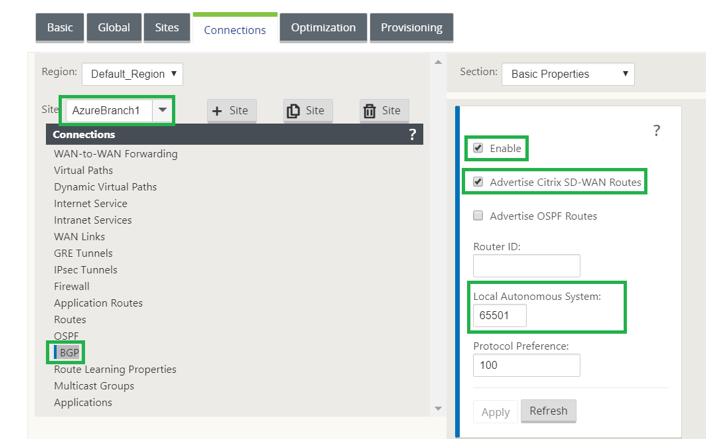Open the OSPF entry
This screenshot has width=706, height=439.
[66, 336]
